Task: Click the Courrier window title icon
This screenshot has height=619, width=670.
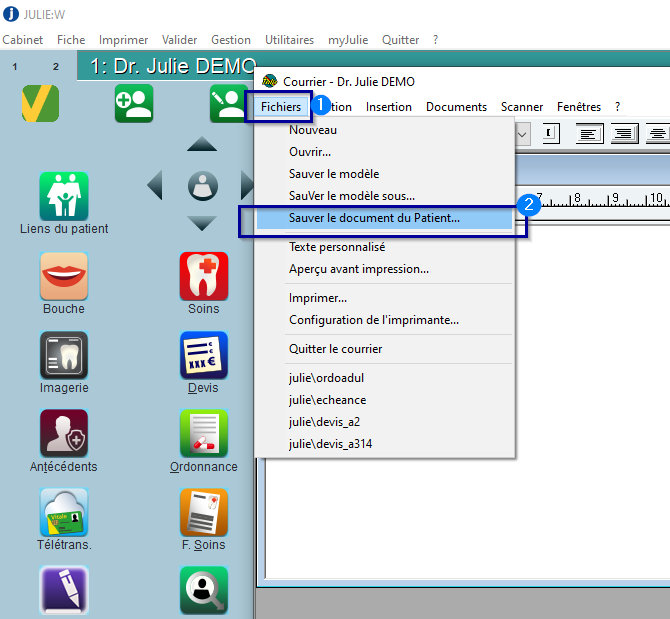Action: (x=270, y=81)
